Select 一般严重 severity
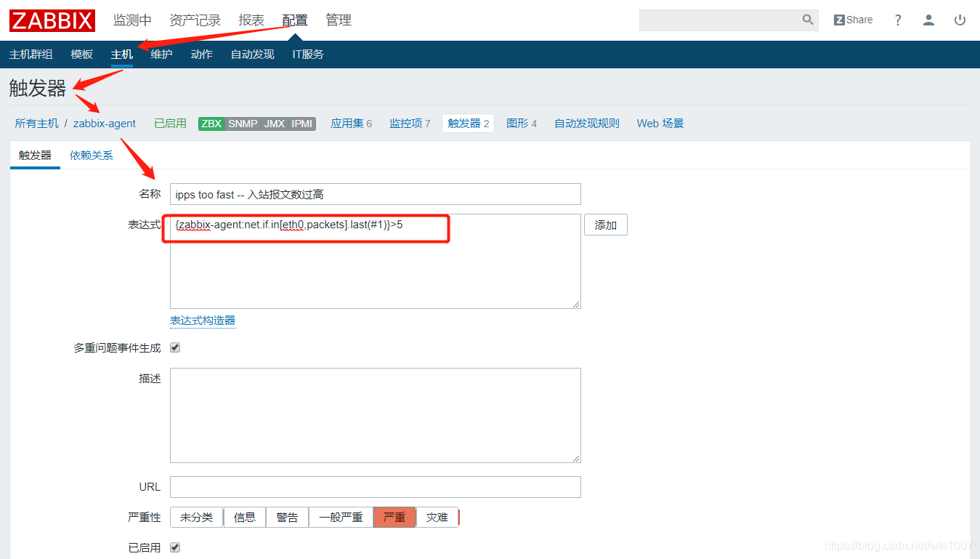The width and height of the screenshot is (980, 559). (341, 518)
